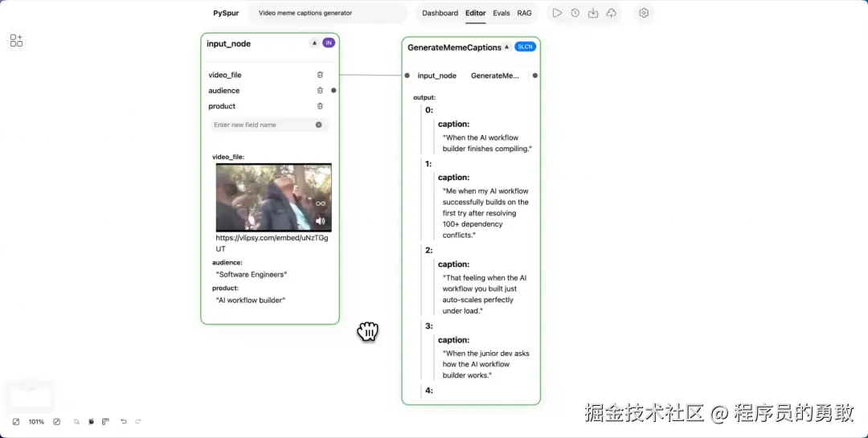868x438 pixels.
Task: Click GenerateMemeCaptions left input handle
Action: (x=407, y=76)
